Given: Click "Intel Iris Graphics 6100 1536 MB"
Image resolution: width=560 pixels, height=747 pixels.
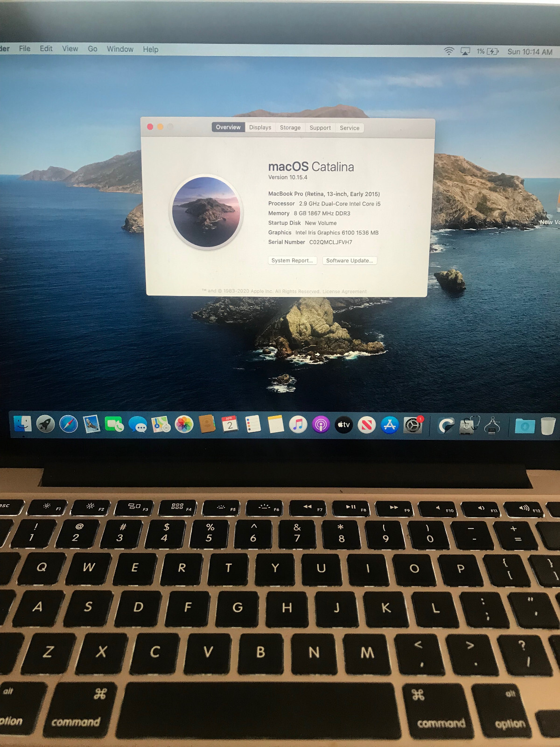Looking at the screenshot, I should [337, 233].
